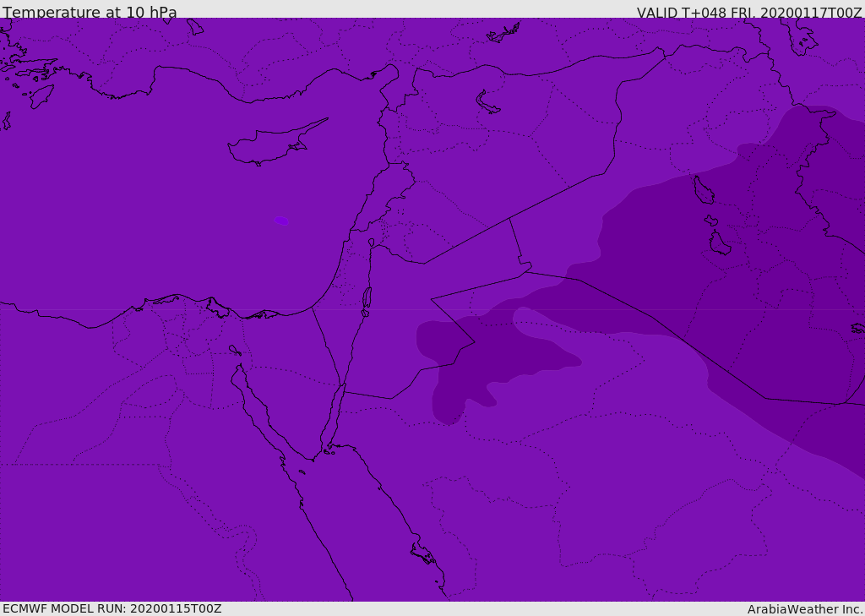Click the small light-purple spot in the Mediterranean
Viewport: 865px width, 616px height.
(x=282, y=221)
